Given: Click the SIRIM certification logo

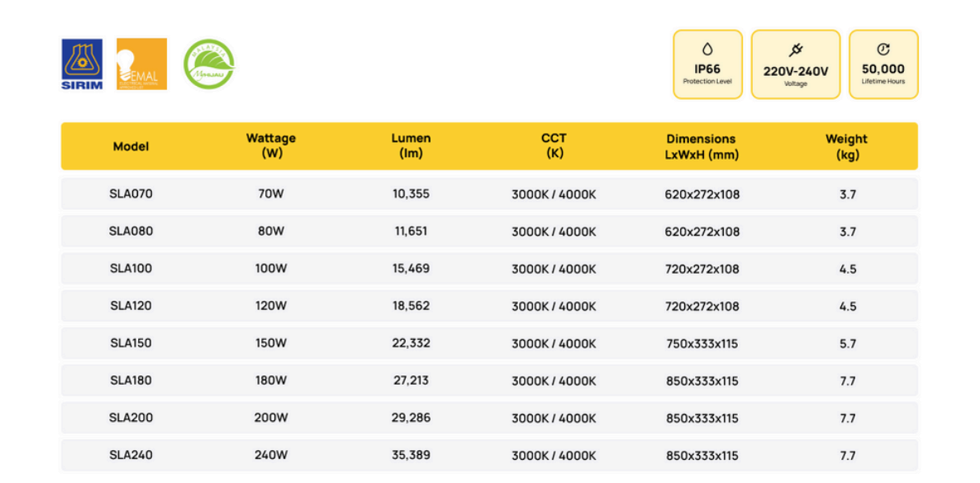Looking at the screenshot, I should click(x=82, y=64).
